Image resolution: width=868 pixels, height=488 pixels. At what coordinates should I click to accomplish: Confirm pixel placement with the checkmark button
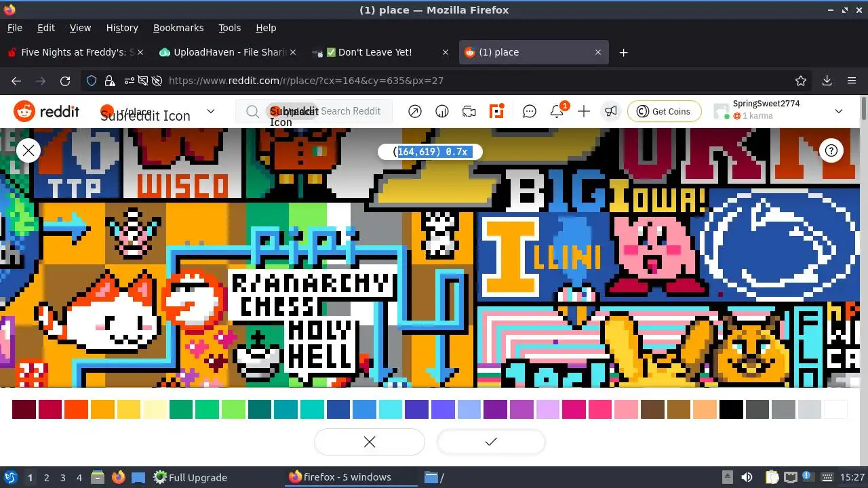(491, 442)
